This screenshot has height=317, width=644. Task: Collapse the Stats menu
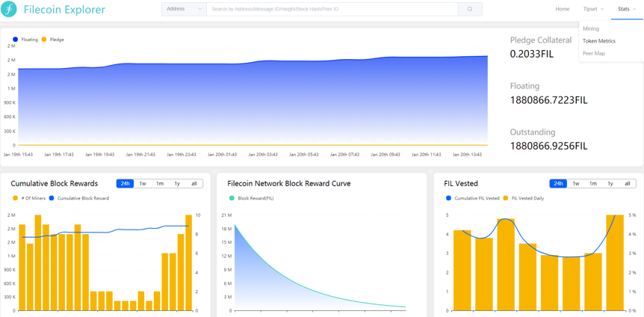click(x=626, y=9)
